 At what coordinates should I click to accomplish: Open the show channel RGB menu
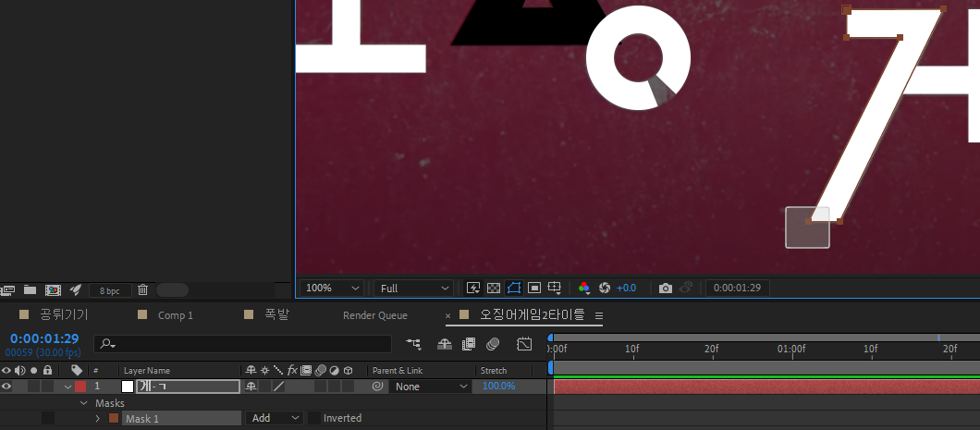584,289
